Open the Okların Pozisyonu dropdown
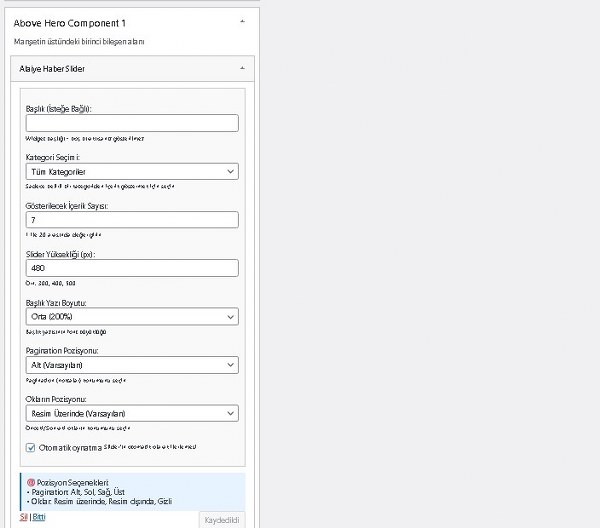Image resolution: width=600 pixels, height=528 pixels. click(x=131, y=413)
